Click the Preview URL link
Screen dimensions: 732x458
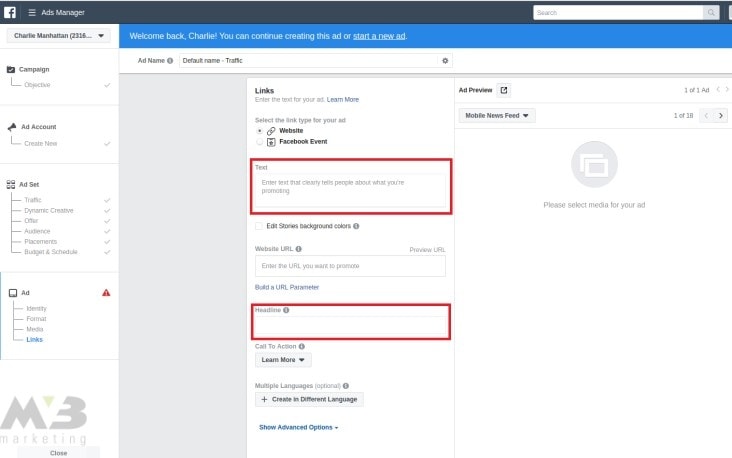click(x=427, y=250)
